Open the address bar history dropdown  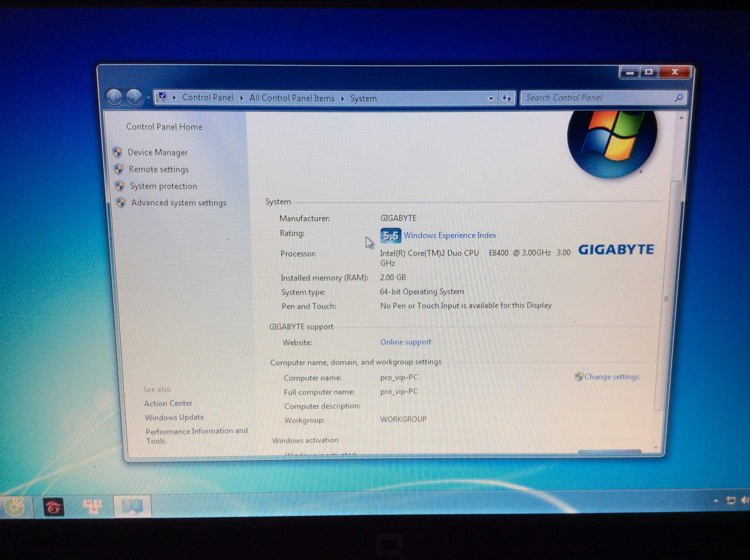(x=491, y=99)
